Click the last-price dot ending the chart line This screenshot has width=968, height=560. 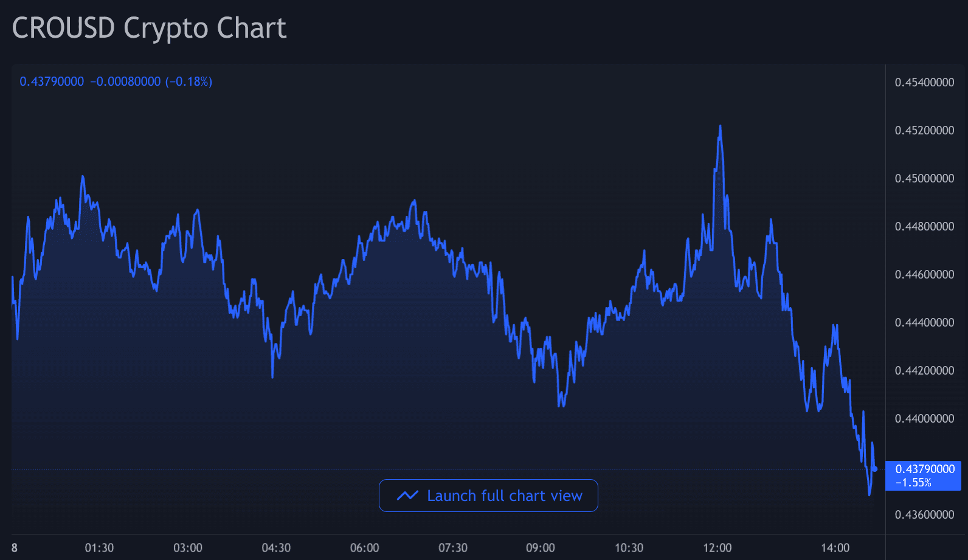click(x=874, y=469)
